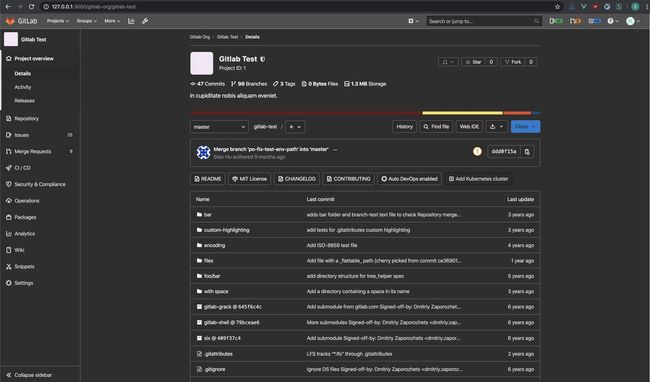Image resolution: width=650 pixels, height=382 pixels.
Task: Click the yellow segment of languages bar
Action: point(462,113)
